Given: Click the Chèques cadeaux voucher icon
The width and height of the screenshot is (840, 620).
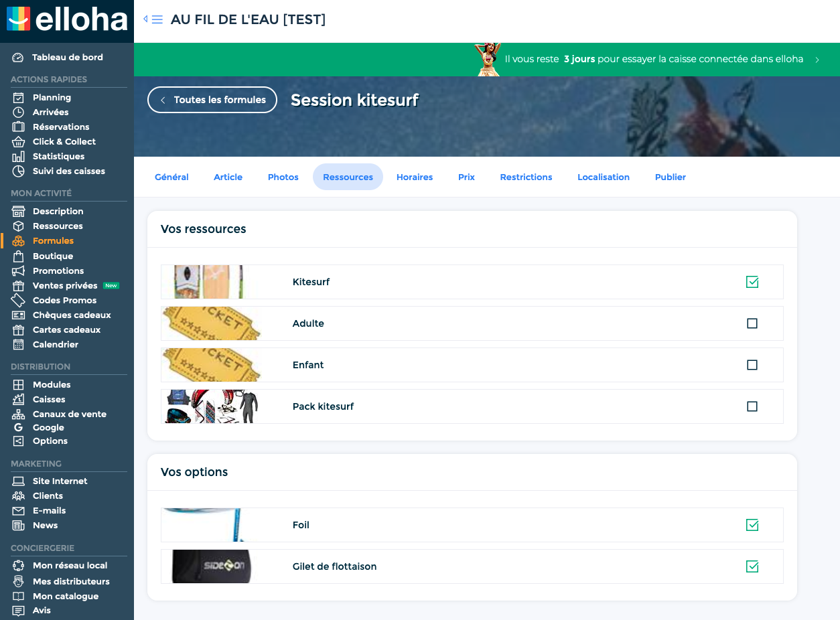Looking at the screenshot, I should [19, 315].
